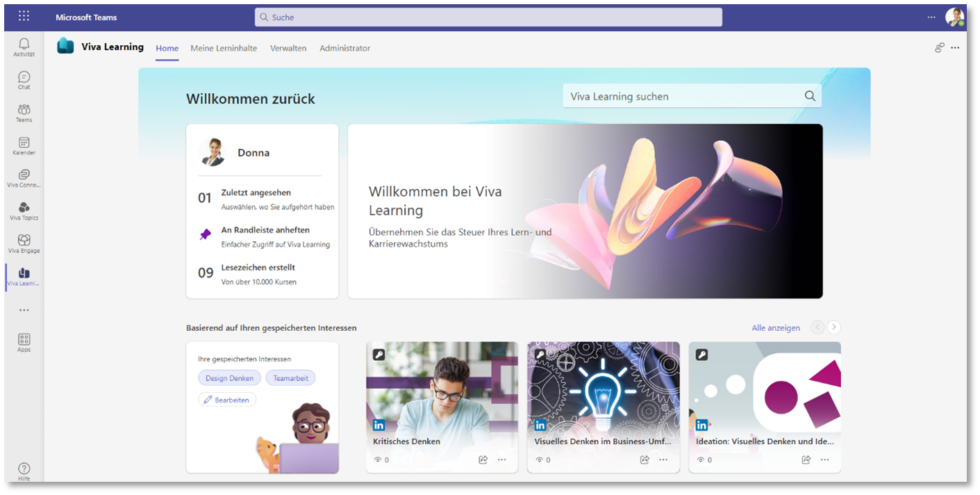The image size is (980, 495).
Task: Click Donna's profile picture in card
Action: [x=212, y=152]
